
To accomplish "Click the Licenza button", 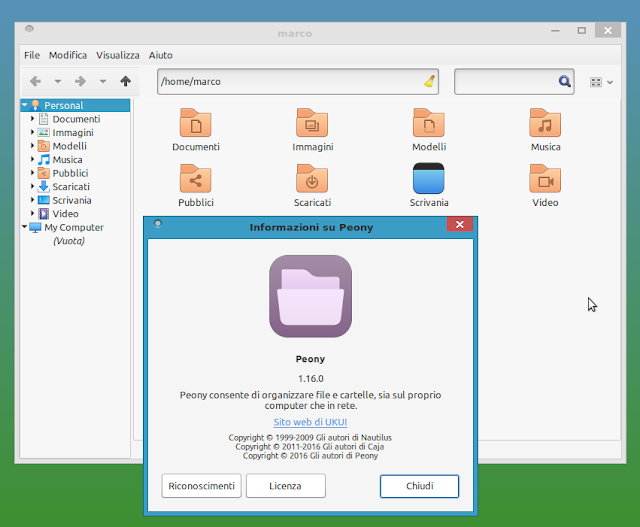I will tap(285, 486).
